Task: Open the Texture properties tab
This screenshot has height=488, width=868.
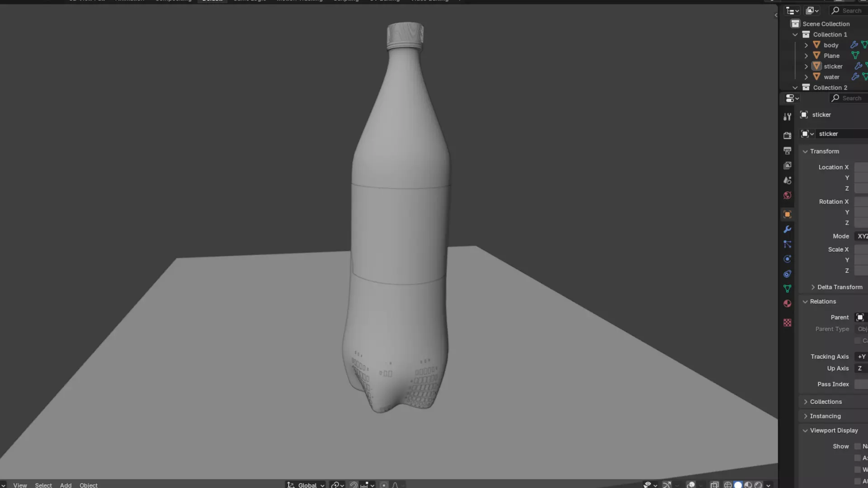Action: click(787, 323)
